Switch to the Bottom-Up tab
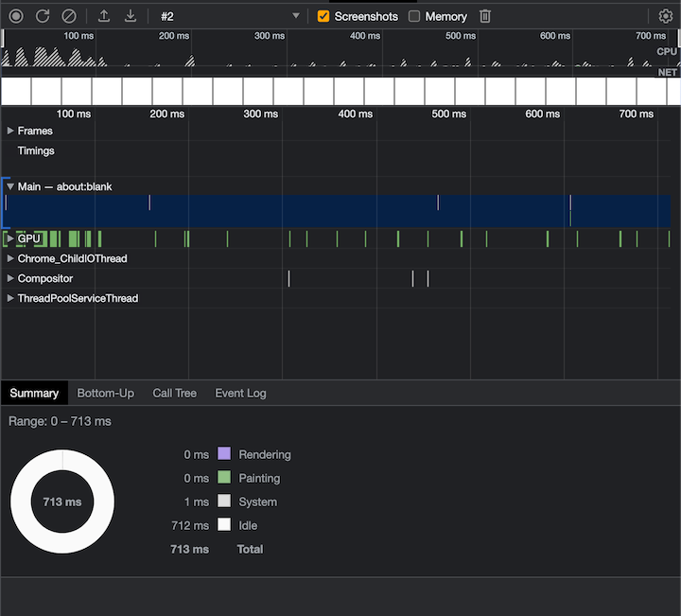This screenshot has height=616, width=681. (x=105, y=393)
